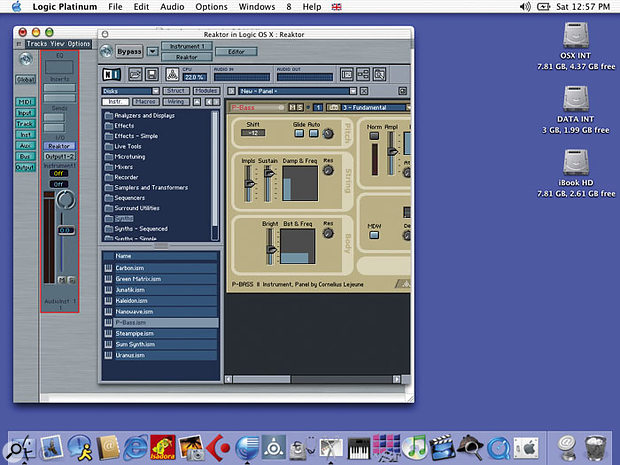Mute the P-Bass instrument with M button

point(293,107)
